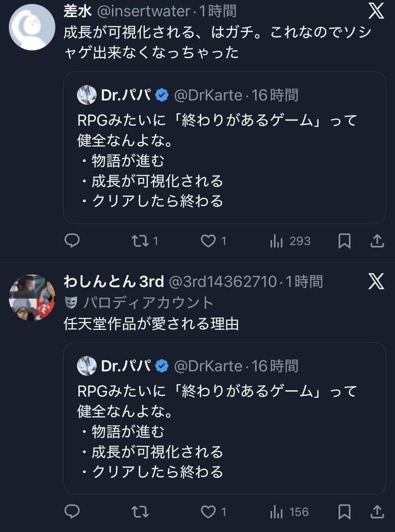The image size is (395, 532).
Task: Share the post by わしんとん 3rd
Action: [377, 512]
